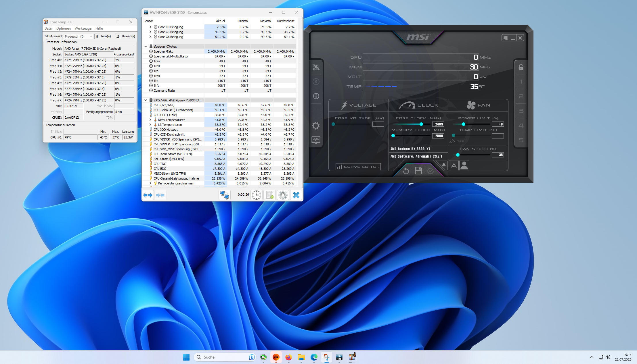Click the Afterburner info icon

tap(316, 96)
